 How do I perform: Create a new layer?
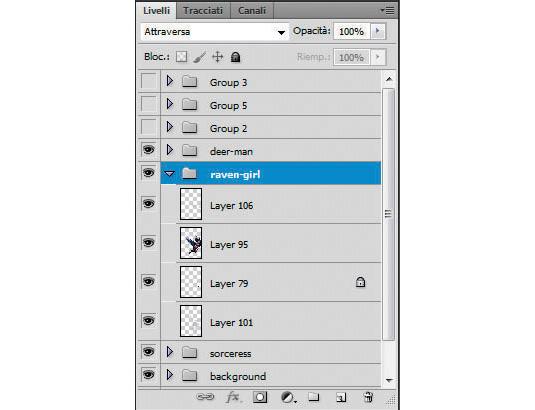(x=341, y=397)
